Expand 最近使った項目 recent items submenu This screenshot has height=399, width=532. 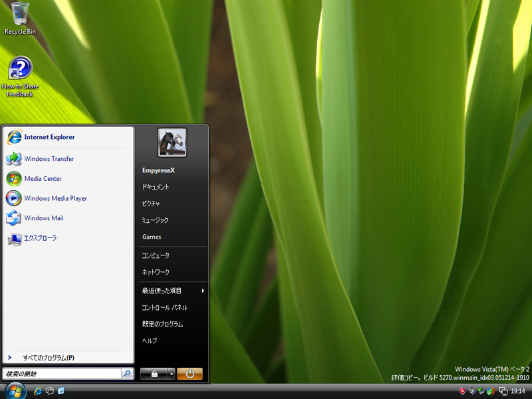point(173,291)
